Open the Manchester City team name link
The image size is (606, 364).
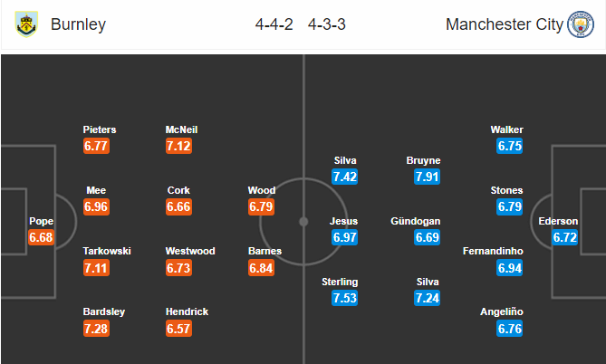click(x=505, y=24)
